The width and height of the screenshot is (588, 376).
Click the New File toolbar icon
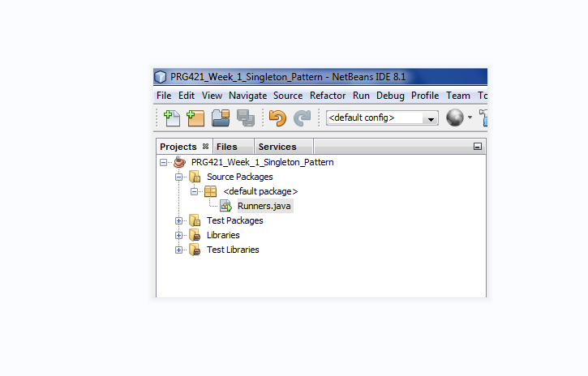pyautogui.click(x=172, y=118)
